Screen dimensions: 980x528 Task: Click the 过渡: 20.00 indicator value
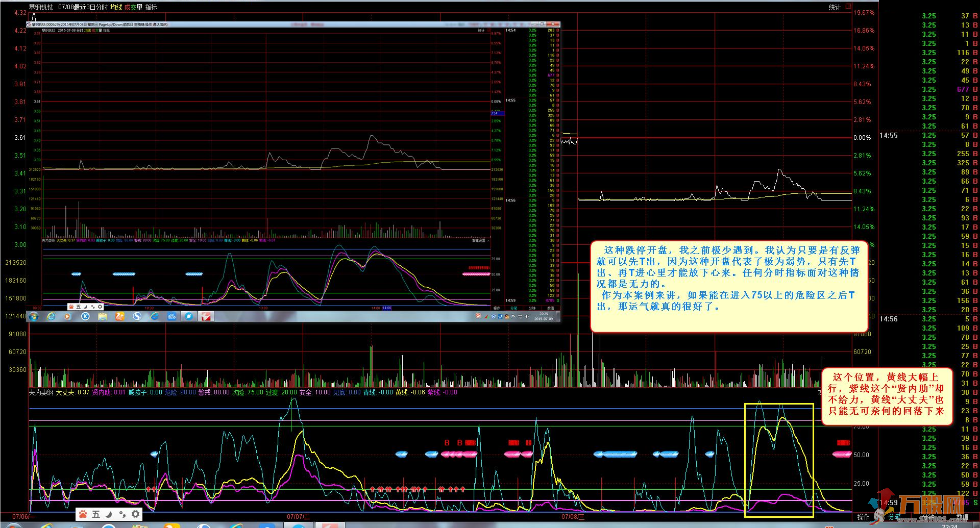[281, 392]
